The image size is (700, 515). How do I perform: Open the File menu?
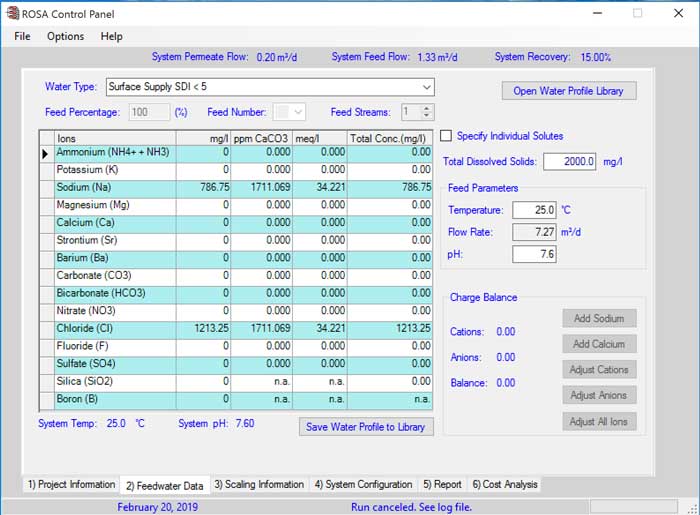(x=22, y=36)
